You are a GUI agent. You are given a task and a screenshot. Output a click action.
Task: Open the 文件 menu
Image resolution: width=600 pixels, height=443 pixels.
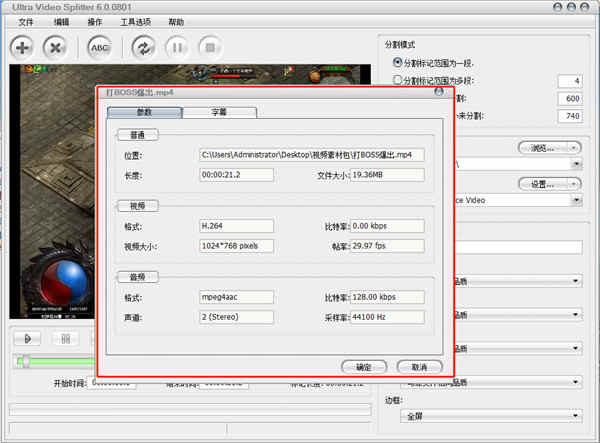(x=26, y=22)
